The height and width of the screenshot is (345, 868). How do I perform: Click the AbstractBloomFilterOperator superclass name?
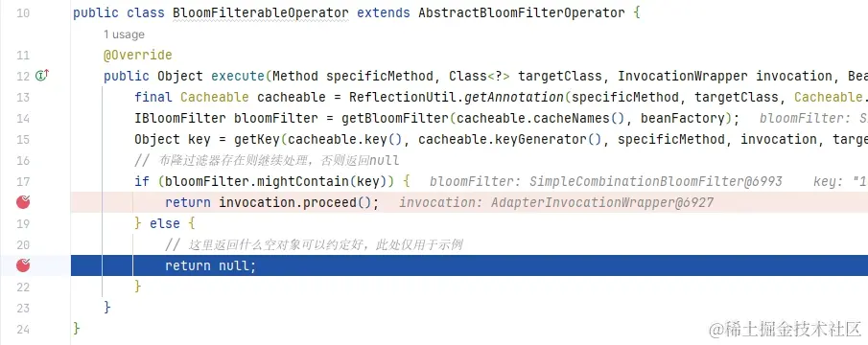[522, 12]
